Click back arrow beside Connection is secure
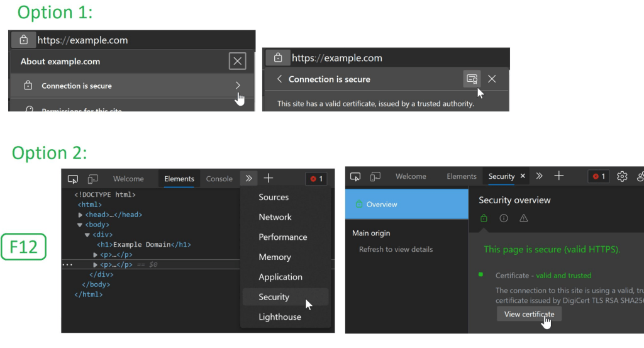Screen dimensions: 644x348 pyautogui.click(x=279, y=79)
